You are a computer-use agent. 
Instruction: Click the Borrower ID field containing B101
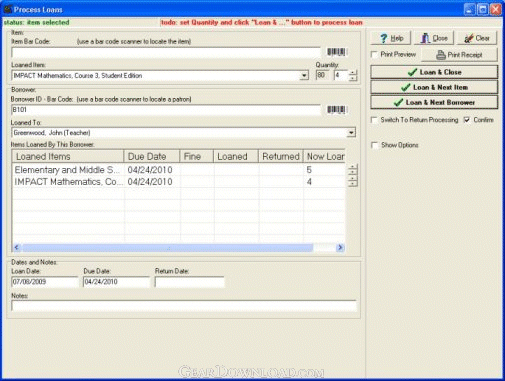[166, 110]
